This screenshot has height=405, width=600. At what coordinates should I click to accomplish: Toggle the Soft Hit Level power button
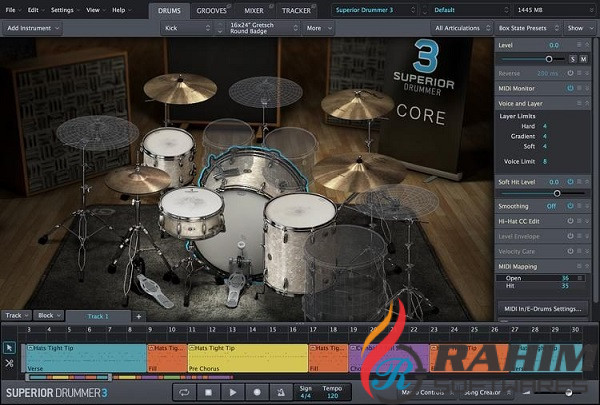point(570,182)
